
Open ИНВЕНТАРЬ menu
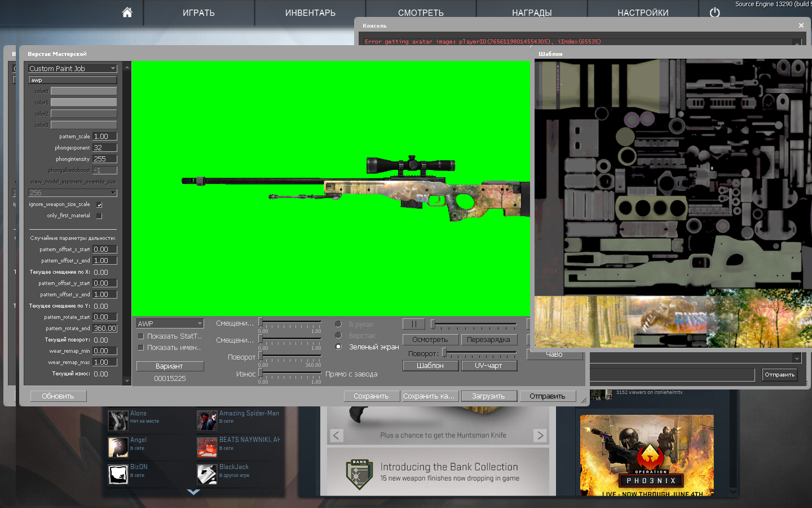coord(310,12)
